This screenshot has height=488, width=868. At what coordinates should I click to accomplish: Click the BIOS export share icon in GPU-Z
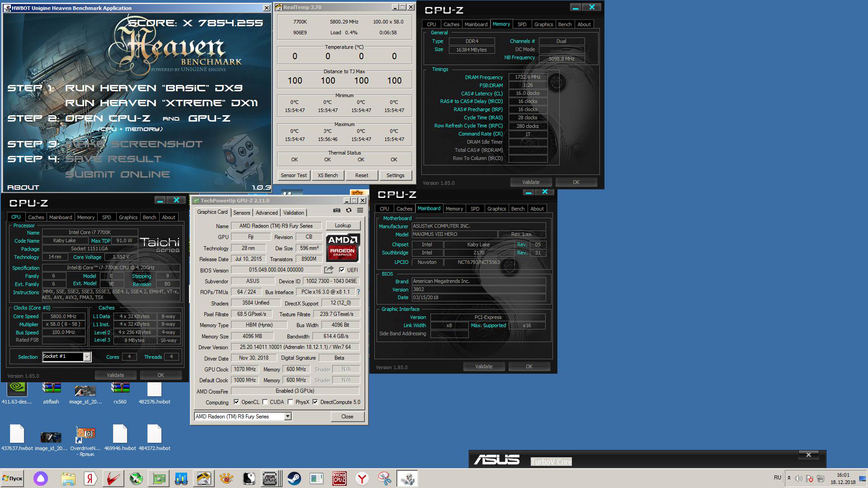[329, 270]
